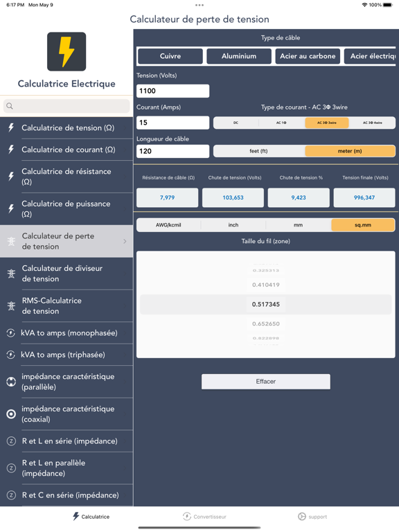
Task: Click the magnifier icon in the search field
Action: tap(10, 106)
